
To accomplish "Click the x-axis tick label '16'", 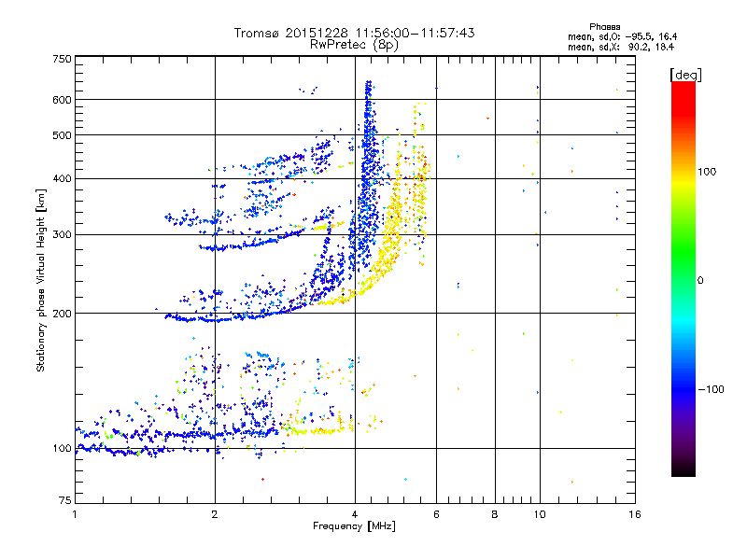I will [x=635, y=514].
